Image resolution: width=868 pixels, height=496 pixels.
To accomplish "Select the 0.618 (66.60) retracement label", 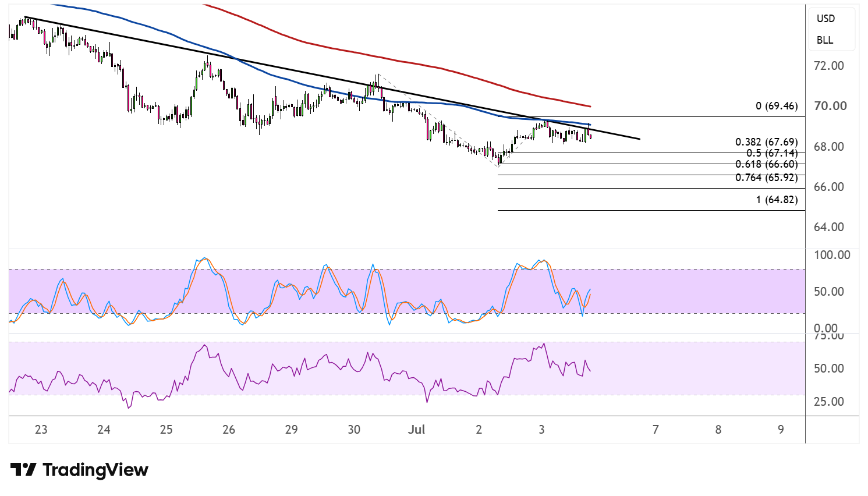I will 767,164.
